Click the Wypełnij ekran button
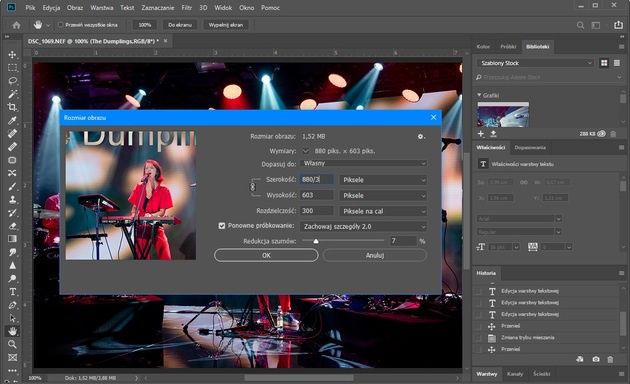This screenshot has height=384, width=630. 225,25
